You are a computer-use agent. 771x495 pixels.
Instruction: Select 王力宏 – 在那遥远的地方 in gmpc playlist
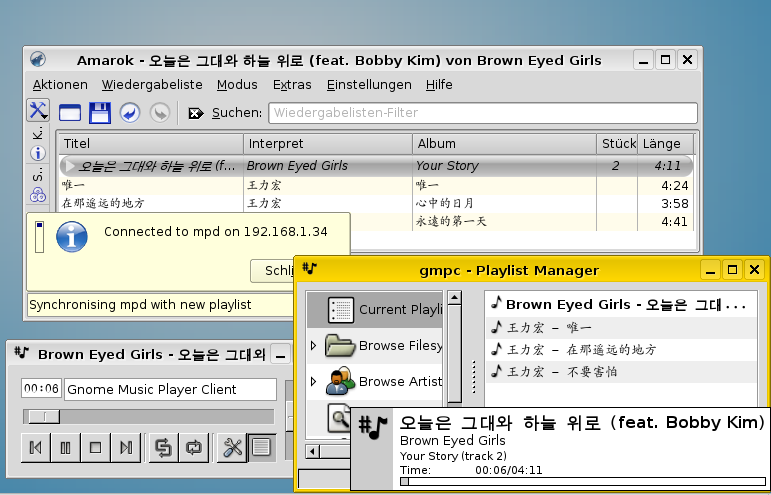pyautogui.click(x=621, y=349)
